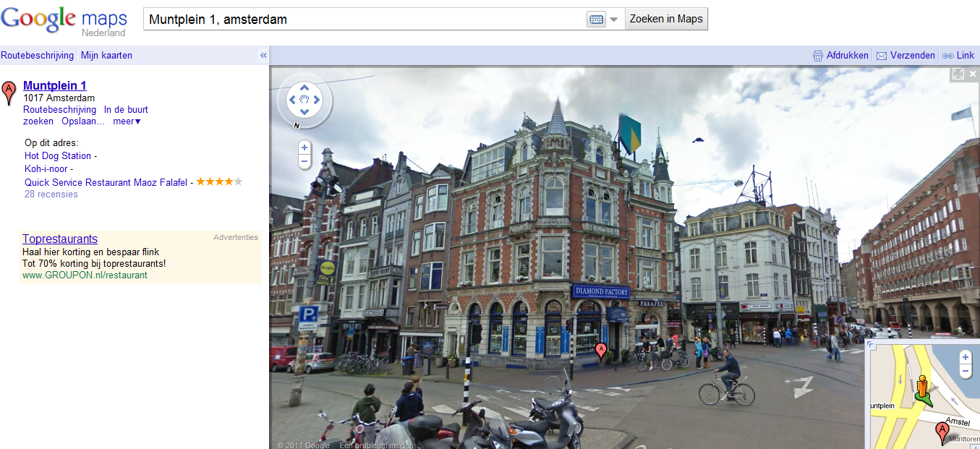This screenshot has height=449, width=980.
Task: Zoom out on the Street View image
Action: [304, 161]
